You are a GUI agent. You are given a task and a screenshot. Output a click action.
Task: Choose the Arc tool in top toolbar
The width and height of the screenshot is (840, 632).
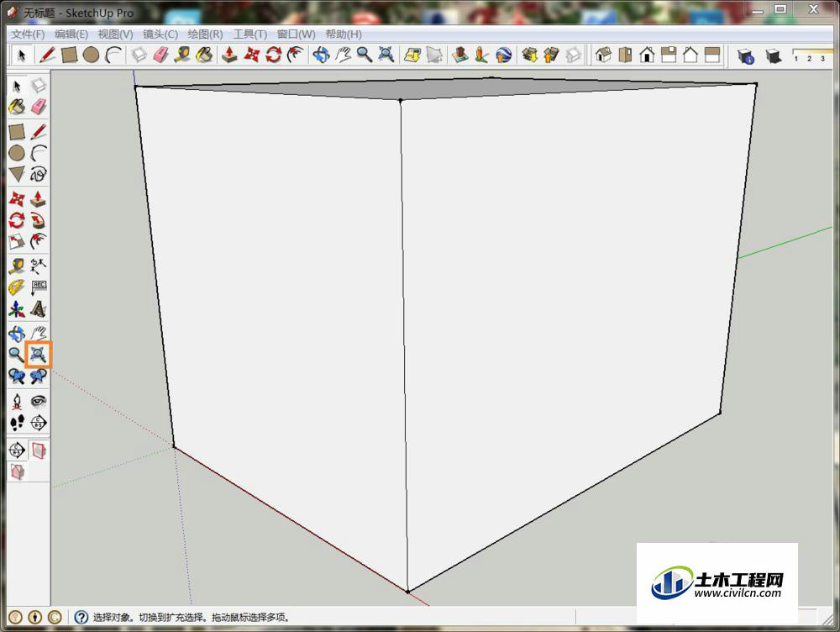[113, 55]
